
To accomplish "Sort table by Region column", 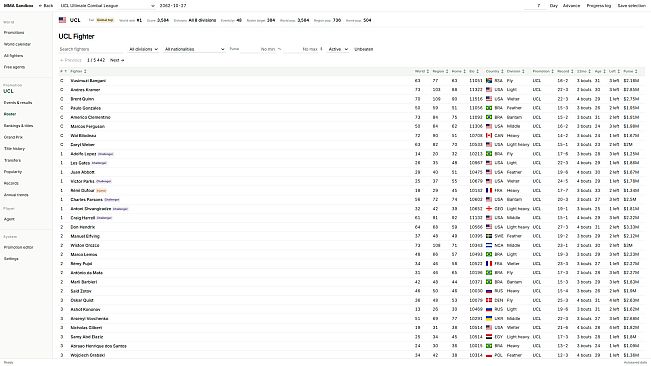I will click(x=440, y=71).
